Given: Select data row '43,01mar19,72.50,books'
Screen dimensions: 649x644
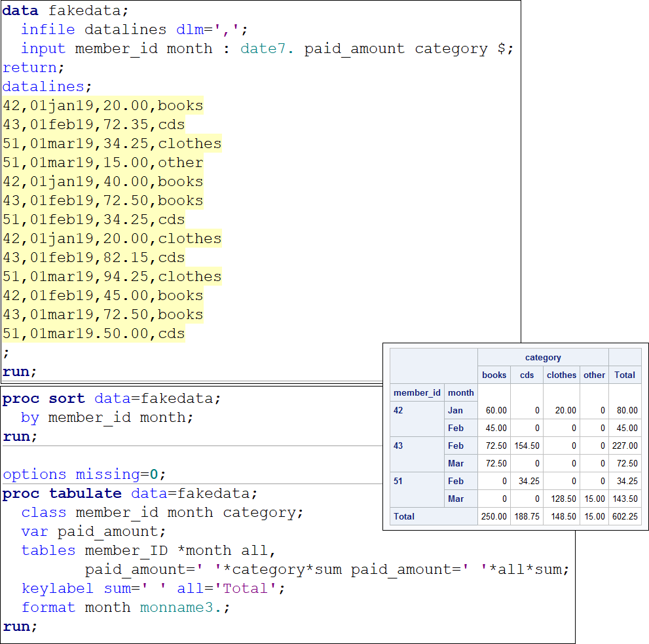Looking at the screenshot, I should click(103, 315).
